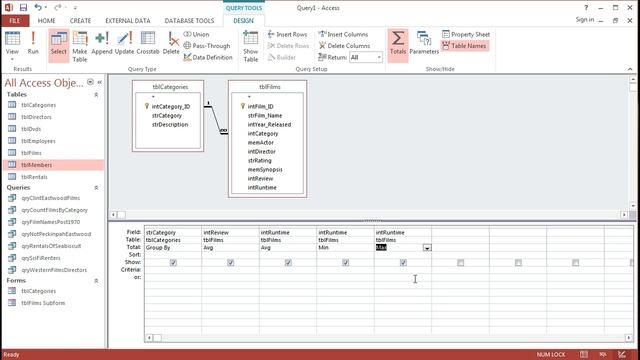Click Insert Rows in Query Setup
Viewport: 640px width, 360px height.
click(x=287, y=34)
